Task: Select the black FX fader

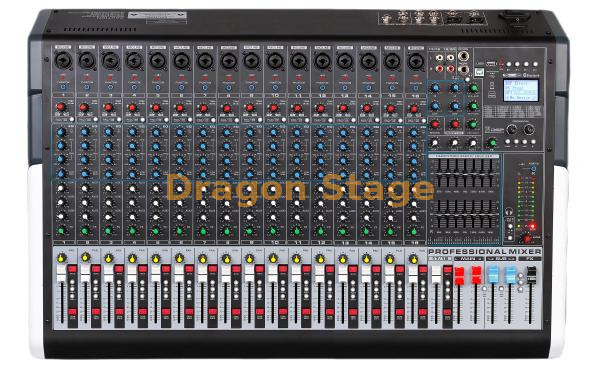Action: coord(531,275)
